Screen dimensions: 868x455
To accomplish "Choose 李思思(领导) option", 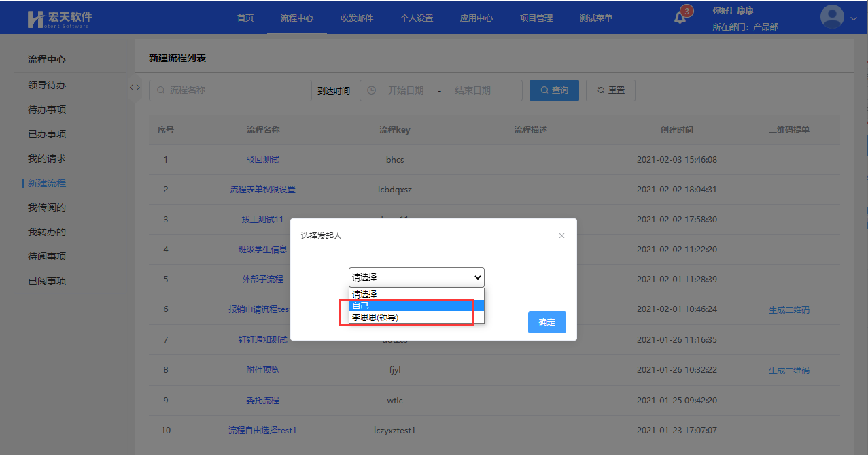I will (x=416, y=317).
